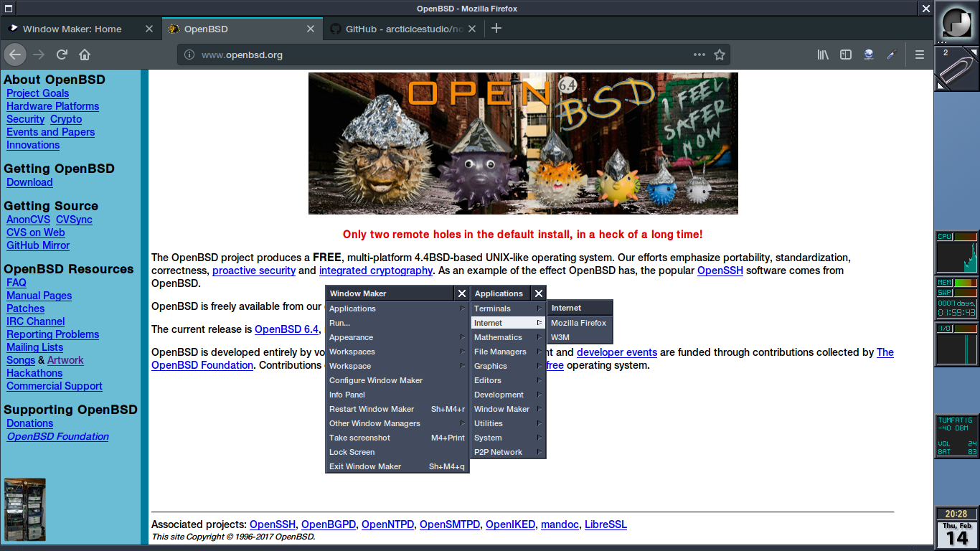Follow the OpenSSH link in paragraph
Viewport: 980px width, 551px height.
coord(720,270)
